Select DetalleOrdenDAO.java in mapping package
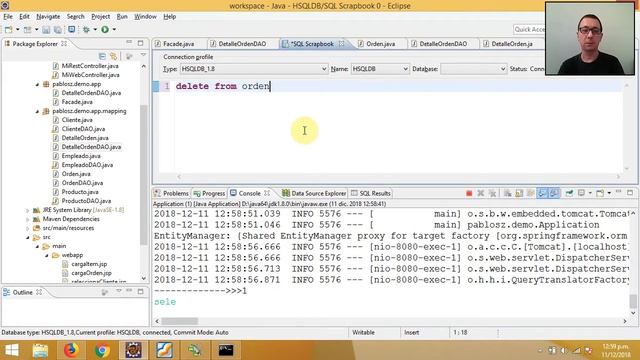This screenshot has height=360, width=640. [x=91, y=147]
